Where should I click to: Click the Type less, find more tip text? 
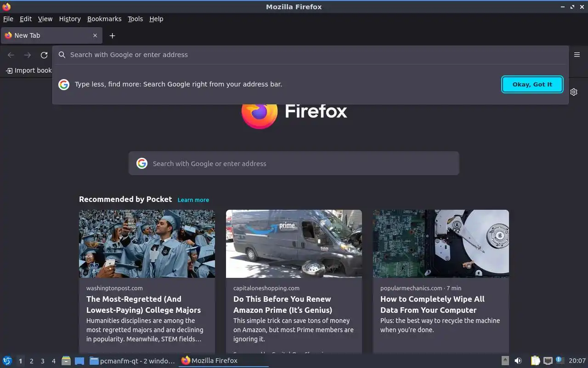(179, 84)
